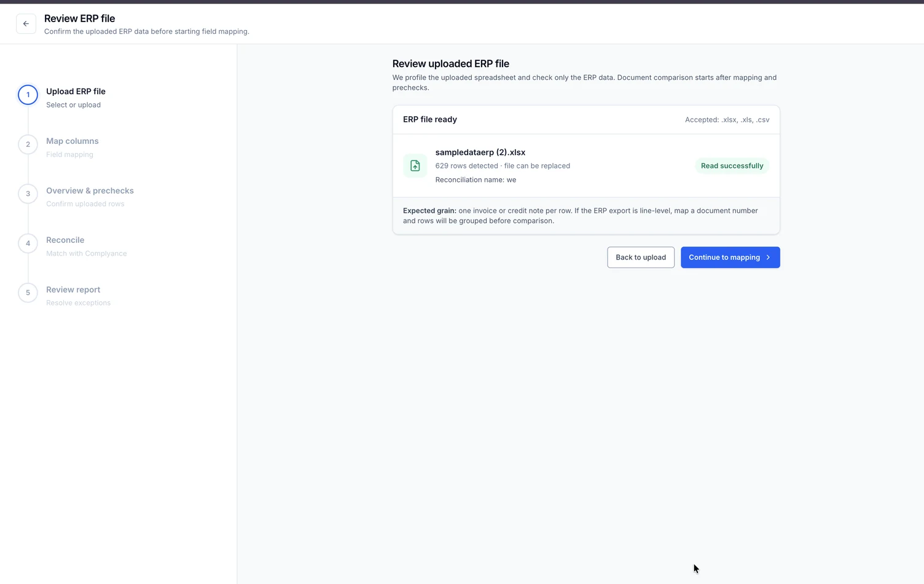Click 'Match with Complyance' subtitle
924x584 pixels.
click(87, 254)
